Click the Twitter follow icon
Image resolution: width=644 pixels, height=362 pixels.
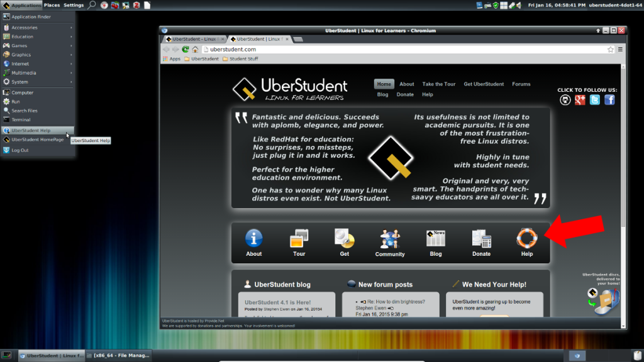(x=595, y=100)
